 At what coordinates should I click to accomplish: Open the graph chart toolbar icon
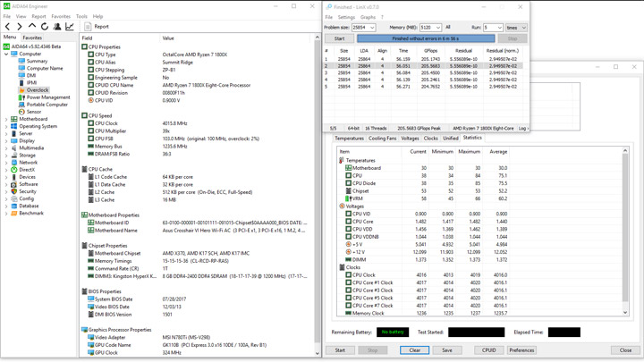(70, 27)
